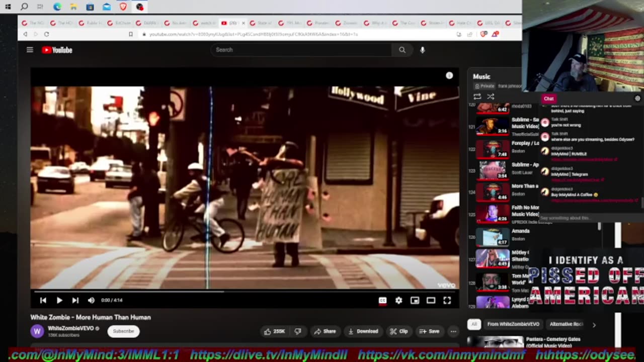This screenshot has height=362, width=644.
Task: Open the RUMBLE link in chat
Action: coord(583,159)
